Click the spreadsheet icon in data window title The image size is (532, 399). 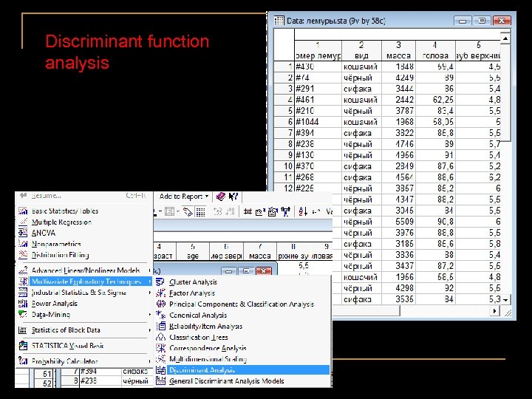pyautogui.click(x=279, y=21)
